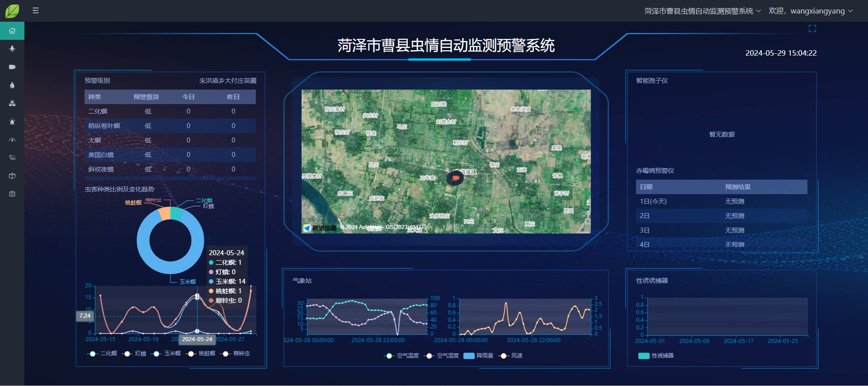Open the video camera monitoring icon
The width and height of the screenshot is (868, 386).
[12, 67]
